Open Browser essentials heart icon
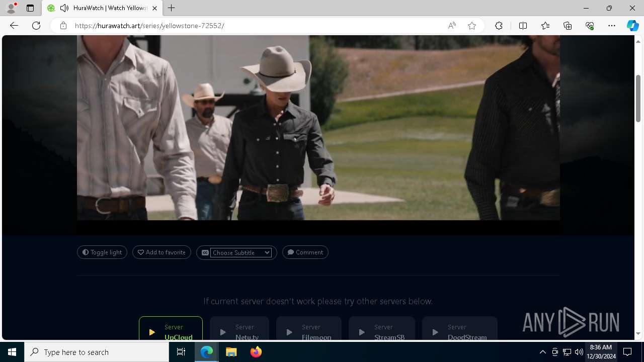This screenshot has height=362, width=644. pos(590,26)
